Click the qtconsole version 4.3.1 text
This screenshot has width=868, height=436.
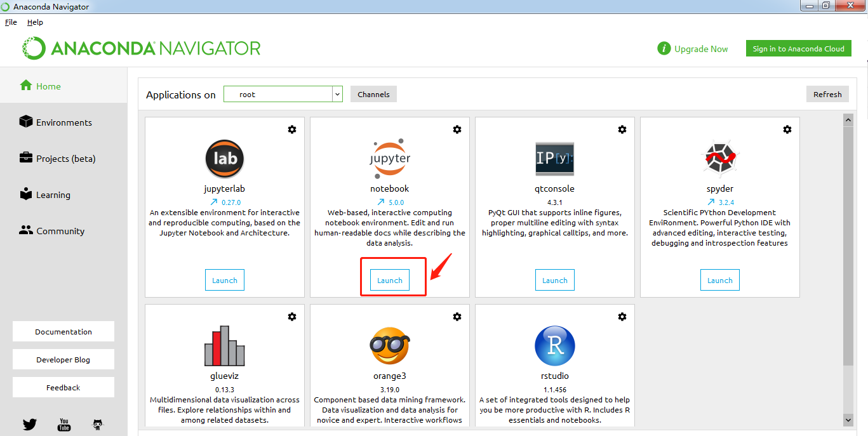tap(555, 202)
